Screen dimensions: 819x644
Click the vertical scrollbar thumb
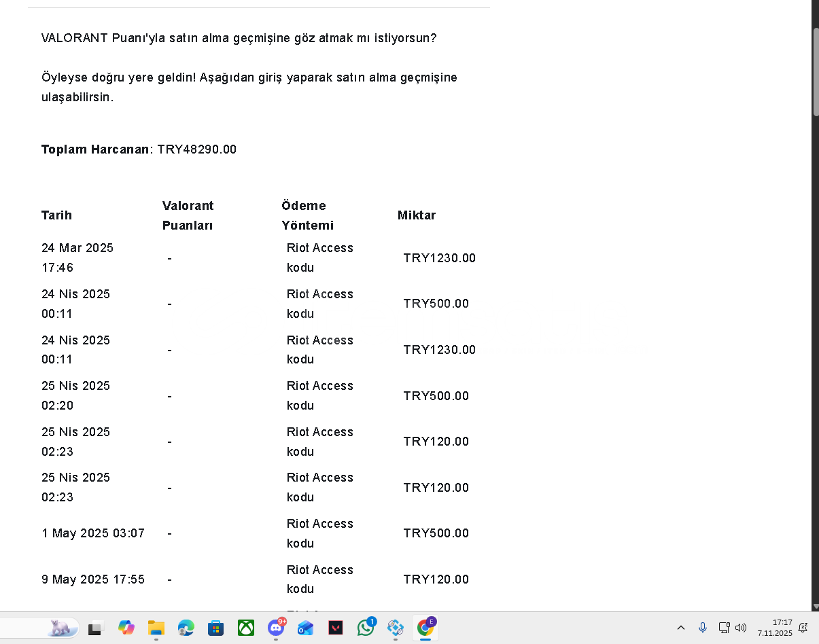816,72
